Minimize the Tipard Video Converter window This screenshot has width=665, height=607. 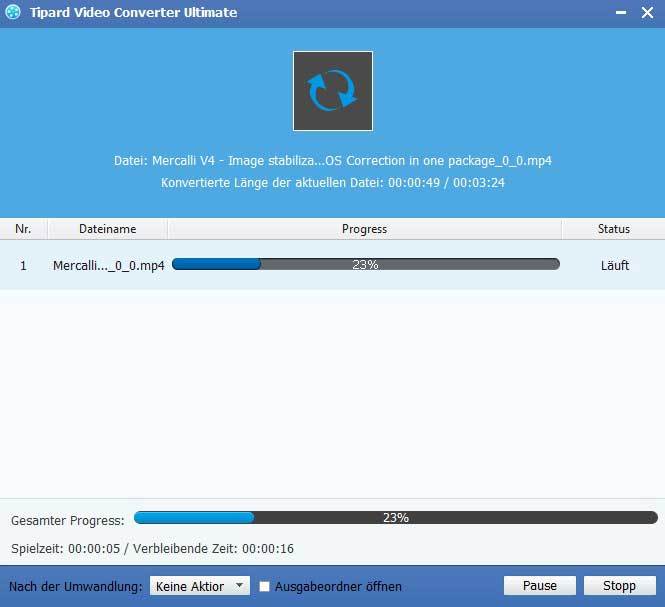pyautogui.click(x=621, y=13)
